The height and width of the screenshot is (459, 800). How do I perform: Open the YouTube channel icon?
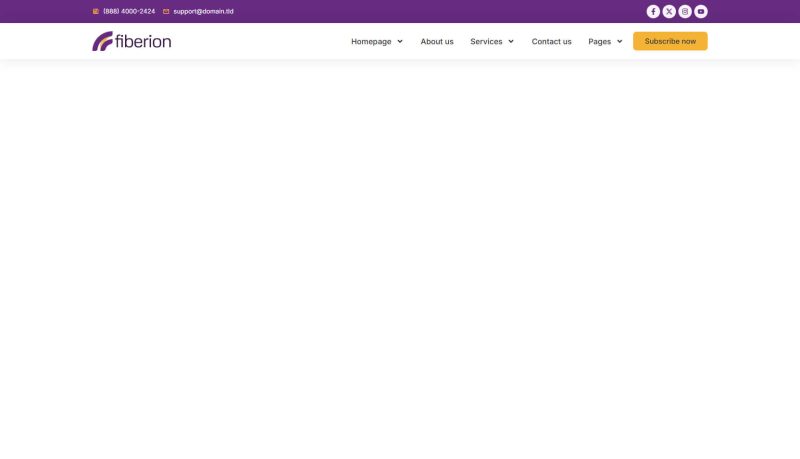(701, 12)
